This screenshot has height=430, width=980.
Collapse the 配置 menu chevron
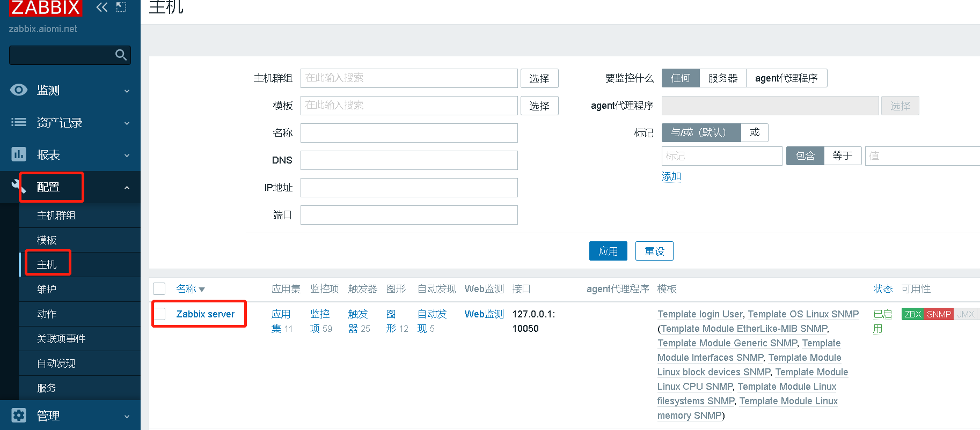[x=127, y=188]
